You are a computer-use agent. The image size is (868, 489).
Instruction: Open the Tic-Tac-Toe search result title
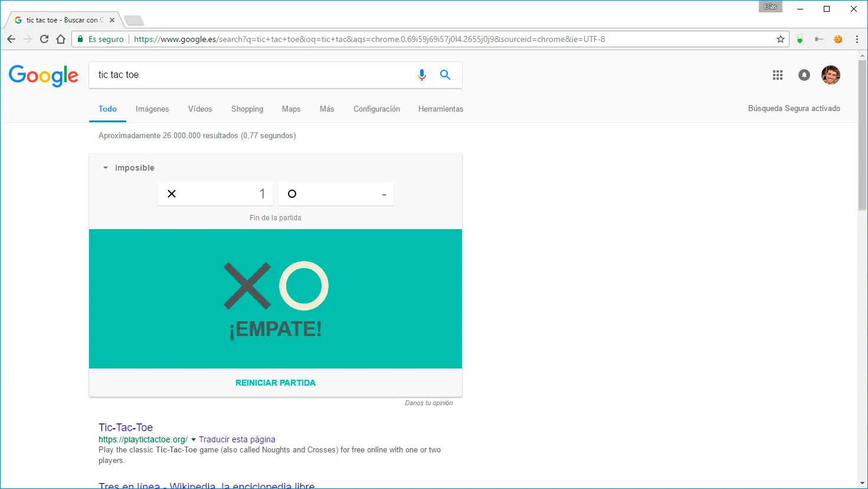126,428
